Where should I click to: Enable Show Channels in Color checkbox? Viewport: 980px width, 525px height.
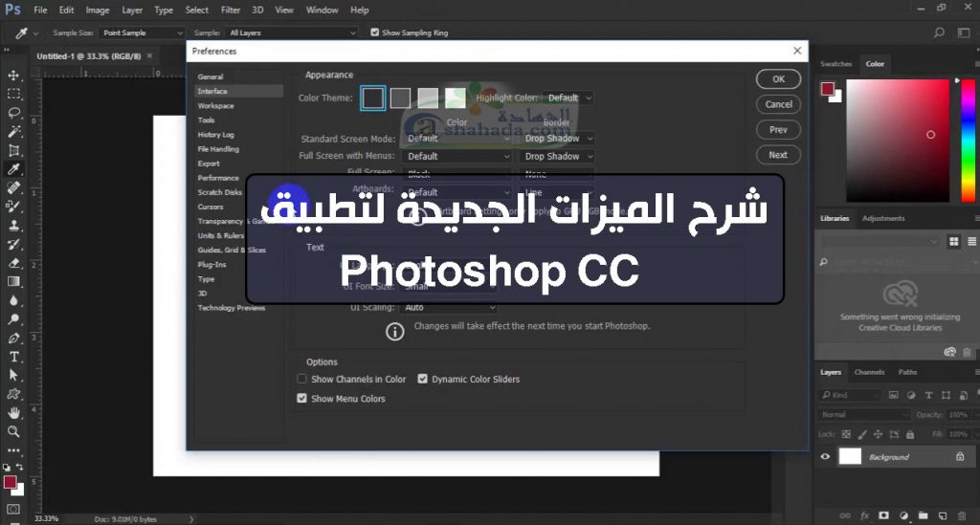click(x=302, y=380)
